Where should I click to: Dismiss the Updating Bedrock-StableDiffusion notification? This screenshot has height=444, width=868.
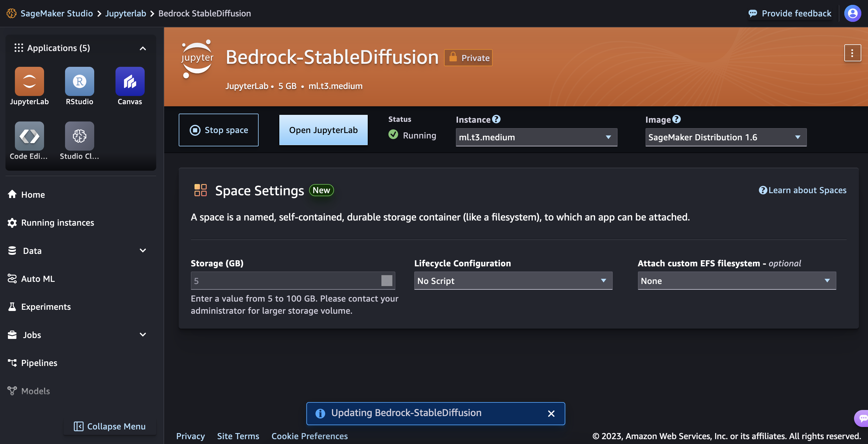(551, 413)
